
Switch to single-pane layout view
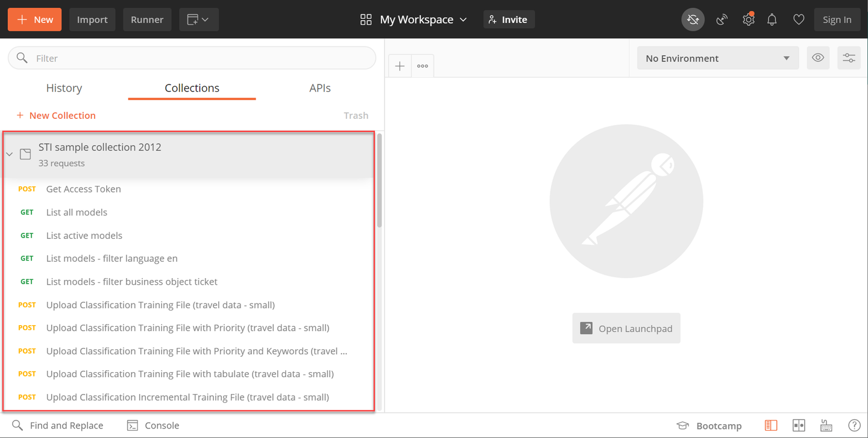click(771, 425)
